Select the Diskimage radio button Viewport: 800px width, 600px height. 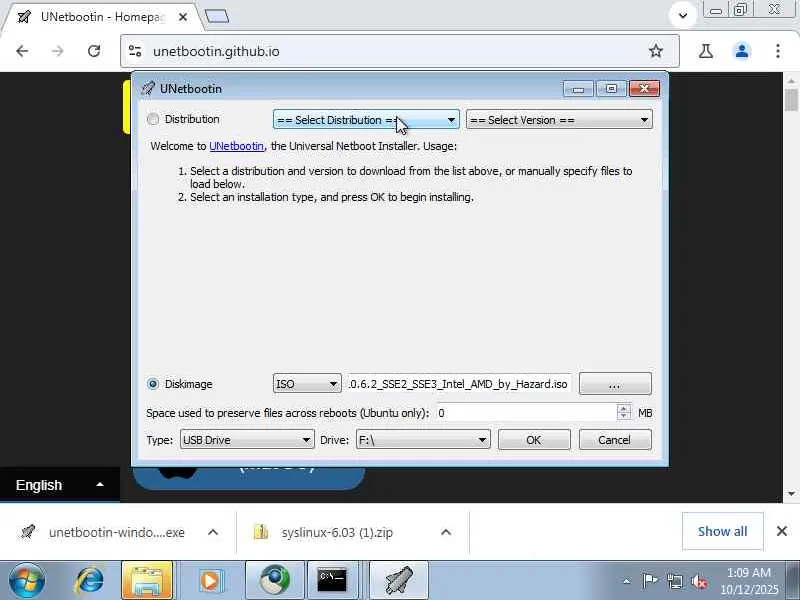[153, 384]
